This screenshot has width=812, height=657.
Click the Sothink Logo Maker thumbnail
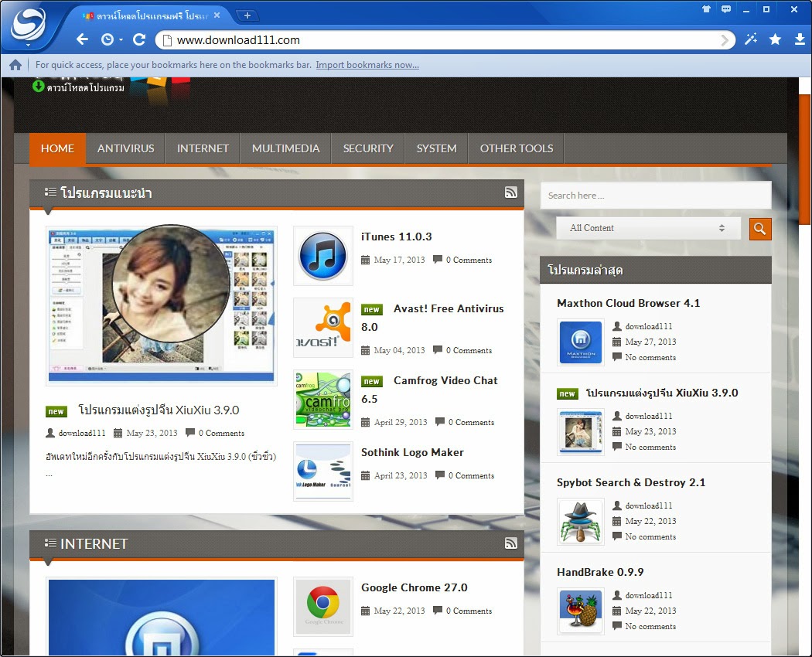coord(323,471)
